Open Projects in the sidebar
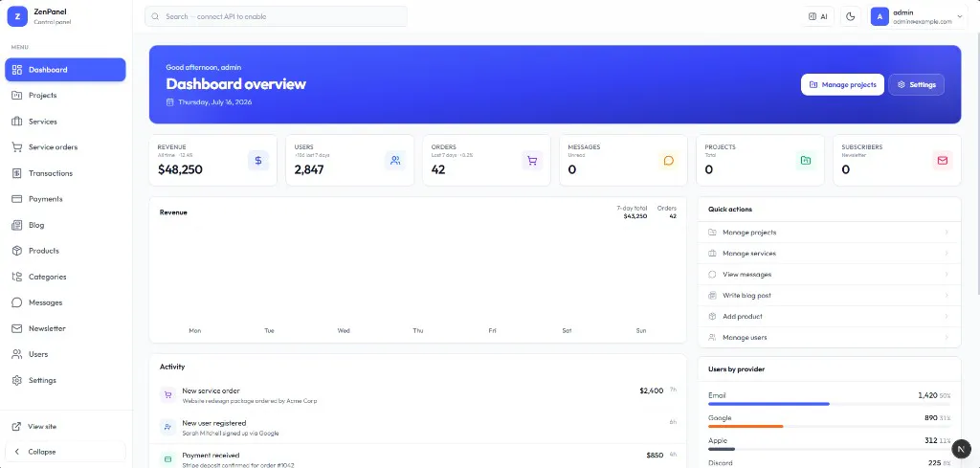The image size is (980, 468). [x=65, y=96]
